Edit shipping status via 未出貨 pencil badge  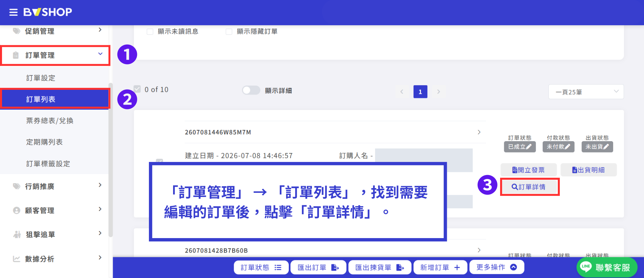(x=597, y=147)
